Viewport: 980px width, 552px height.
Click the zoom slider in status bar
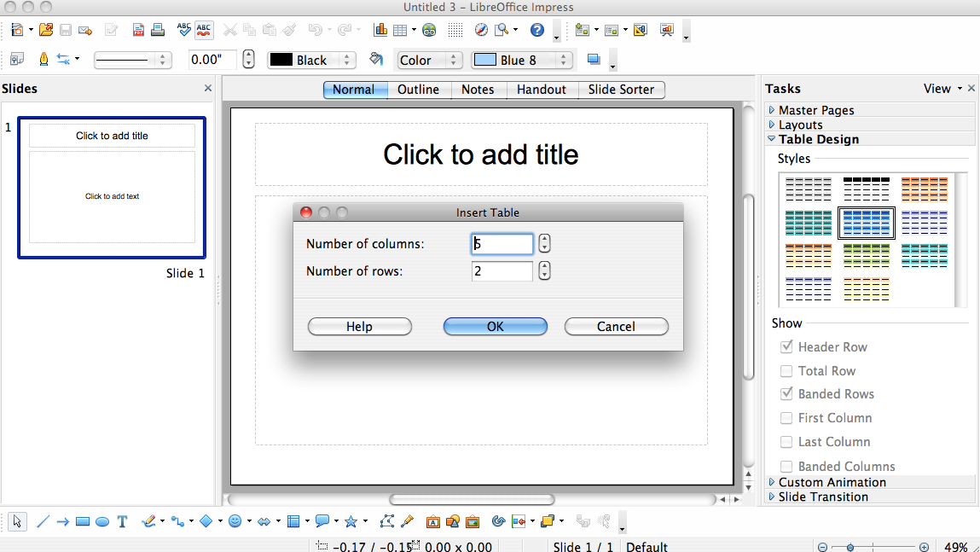pyautogui.click(x=873, y=547)
